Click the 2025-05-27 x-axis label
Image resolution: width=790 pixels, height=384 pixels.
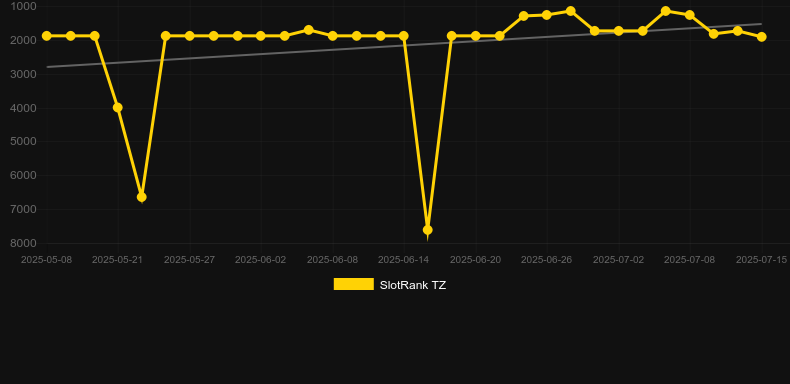(189, 260)
